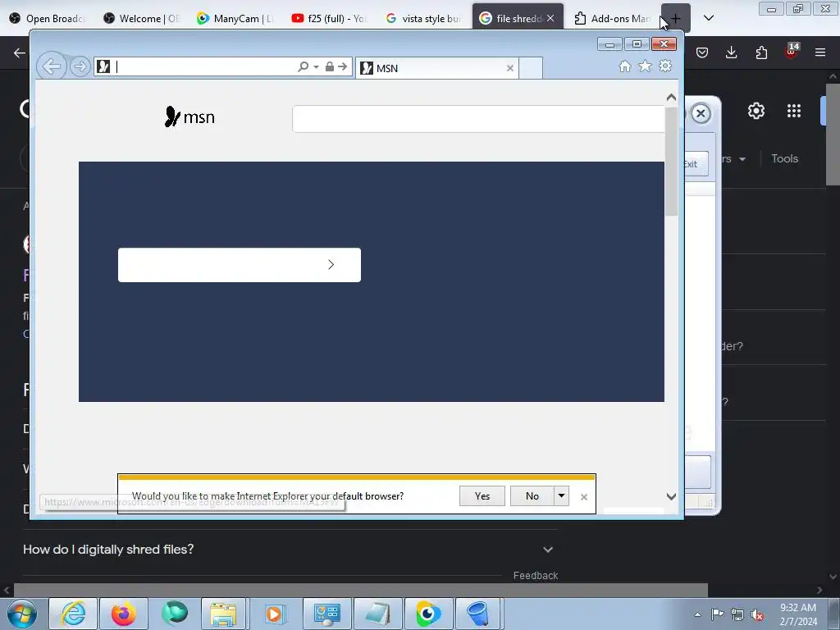Expand How do I digitally shred files
The image size is (840, 630).
click(x=290, y=549)
